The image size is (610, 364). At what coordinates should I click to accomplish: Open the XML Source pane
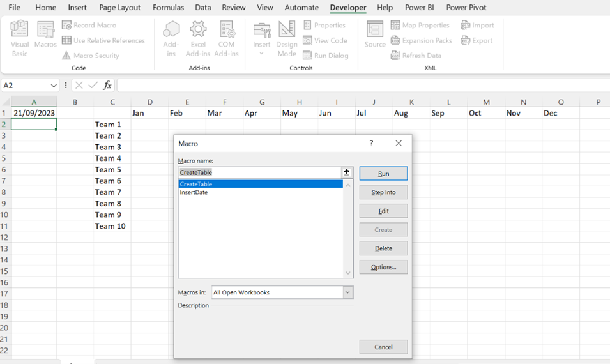(375, 34)
